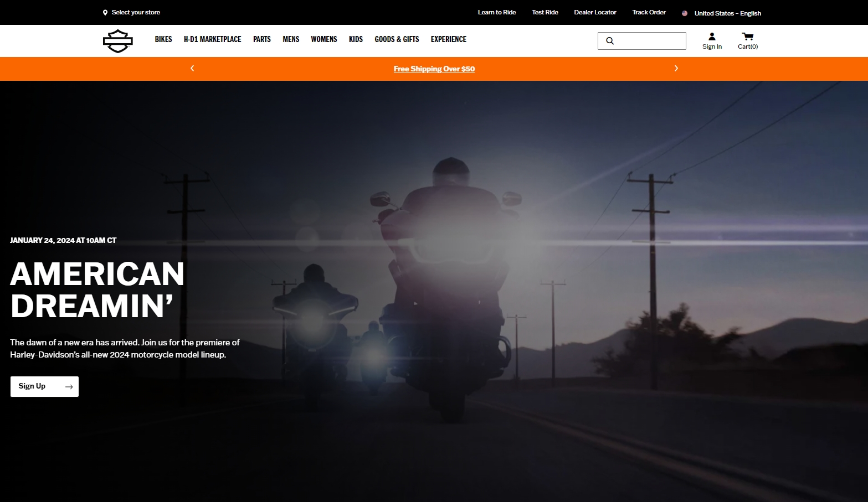
Task: Click the magnifying glass search icon
Action: pyautogui.click(x=610, y=41)
